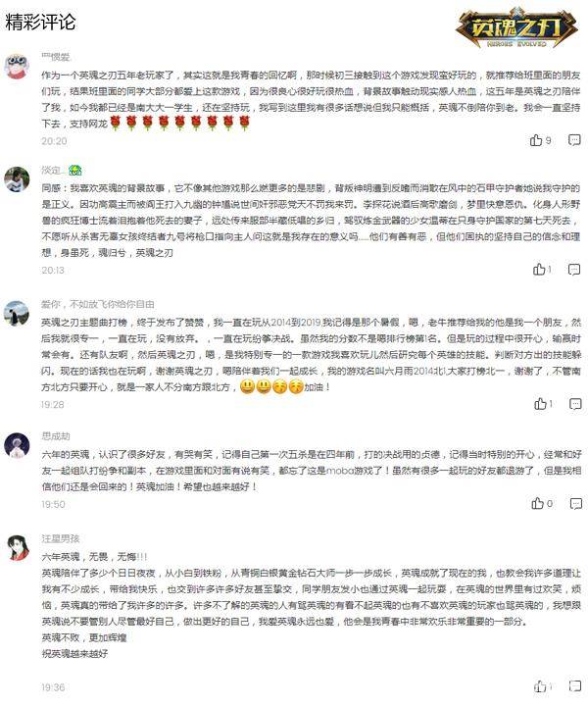Visit profile 爱你,不如放飞你给你自由
Image resolution: width=588 pixels, height=707 pixels.
point(98,304)
